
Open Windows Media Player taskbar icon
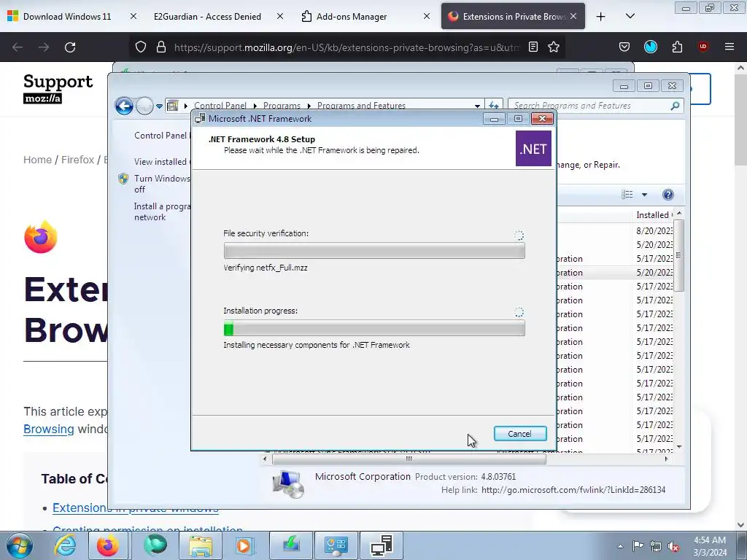[x=245, y=545]
